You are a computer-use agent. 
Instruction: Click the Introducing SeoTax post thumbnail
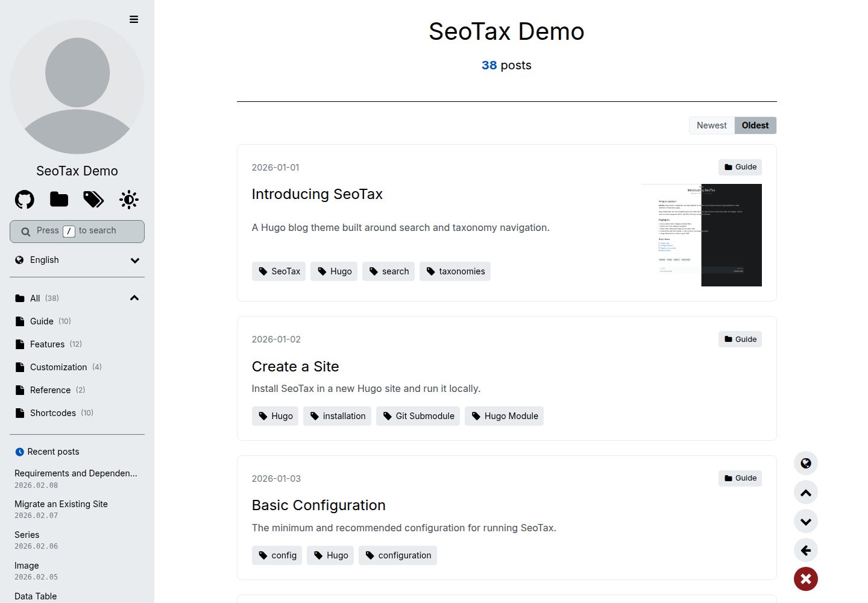pos(702,235)
